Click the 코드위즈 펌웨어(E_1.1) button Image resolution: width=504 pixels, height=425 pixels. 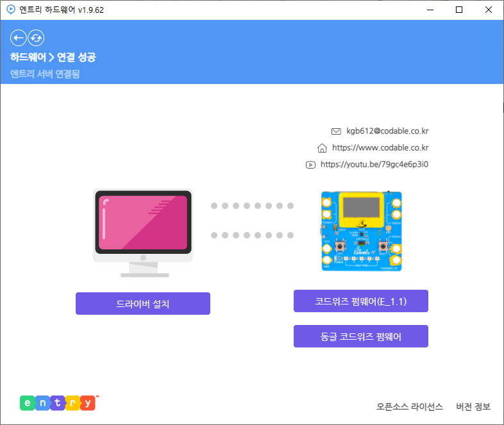(x=361, y=301)
